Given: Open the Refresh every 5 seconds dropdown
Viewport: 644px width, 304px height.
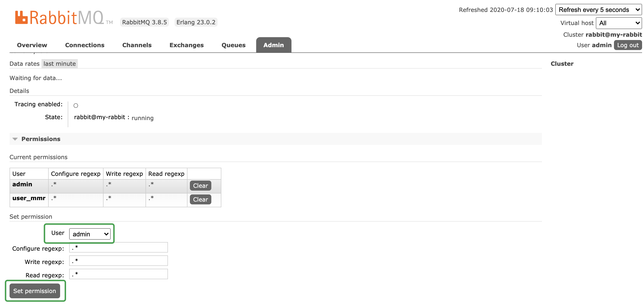Looking at the screenshot, I should click(598, 10).
